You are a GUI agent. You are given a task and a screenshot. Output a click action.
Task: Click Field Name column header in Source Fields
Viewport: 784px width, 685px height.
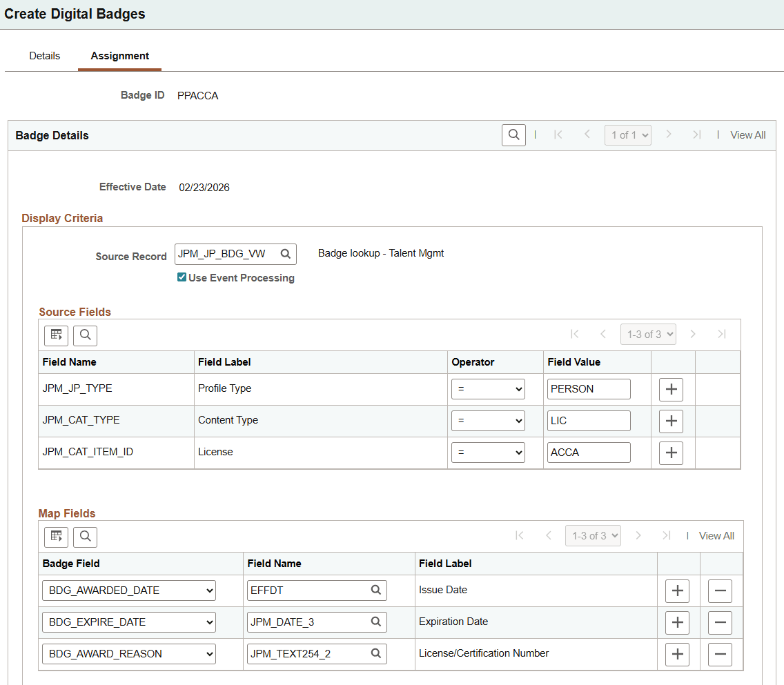(x=70, y=362)
